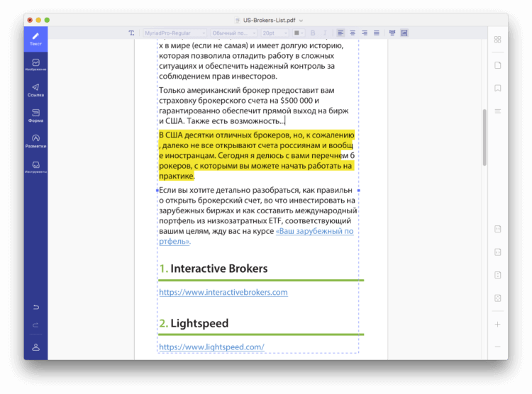The width and height of the screenshot is (532, 394).
Task: Open the Инструменты panel in the sidebar
Action: pyautogui.click(x=35, y=167)
